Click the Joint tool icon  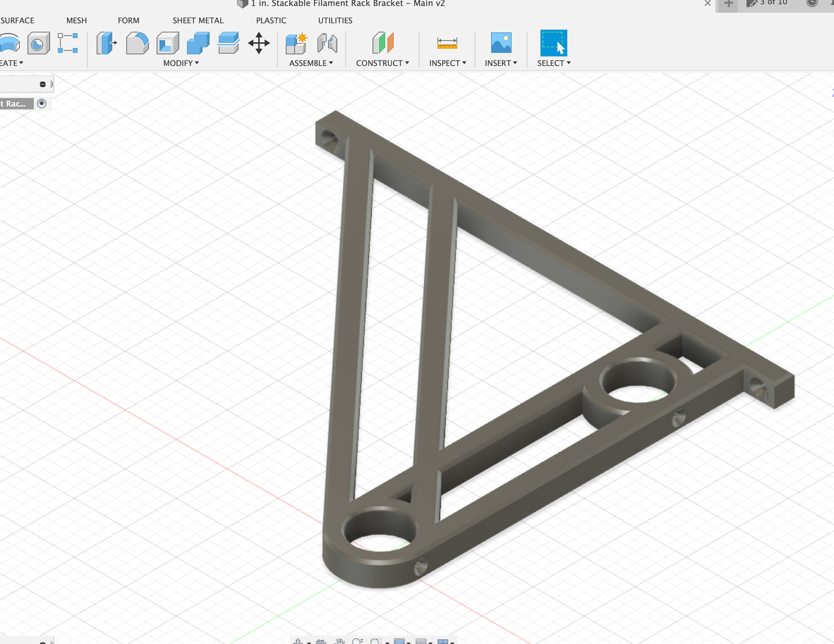(x=327, y=43)
